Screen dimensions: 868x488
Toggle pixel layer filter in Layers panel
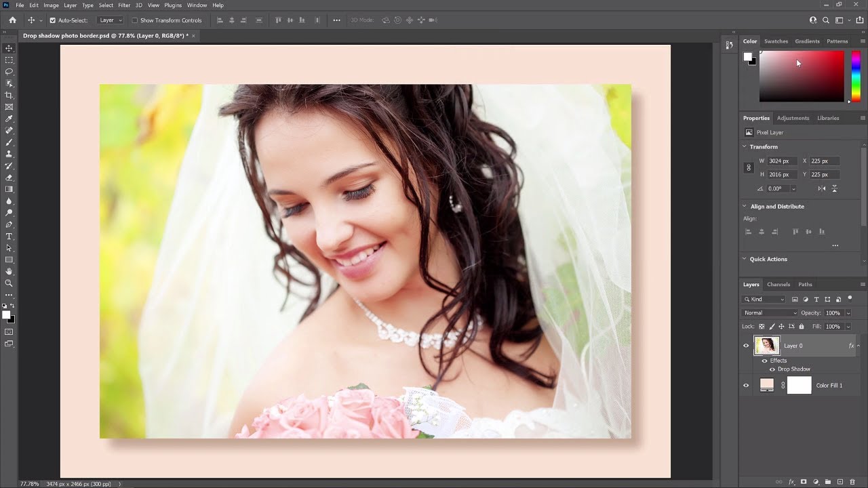click(795, 300)
